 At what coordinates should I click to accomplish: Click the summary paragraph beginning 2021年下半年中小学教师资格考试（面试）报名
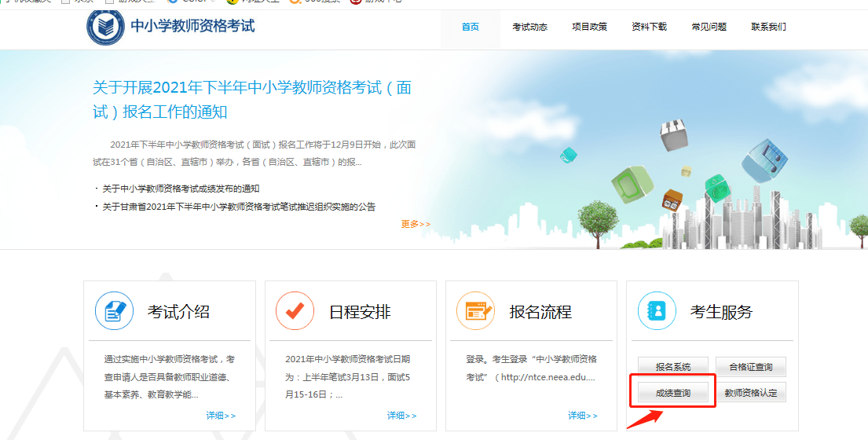click(x=254, y=153)
